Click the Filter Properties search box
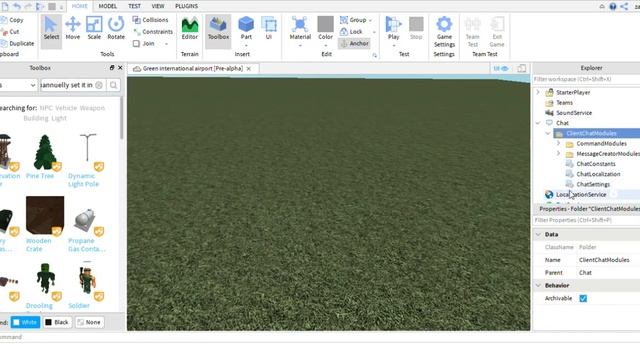This screenshot has width=640, height=360. pos(586,220)
